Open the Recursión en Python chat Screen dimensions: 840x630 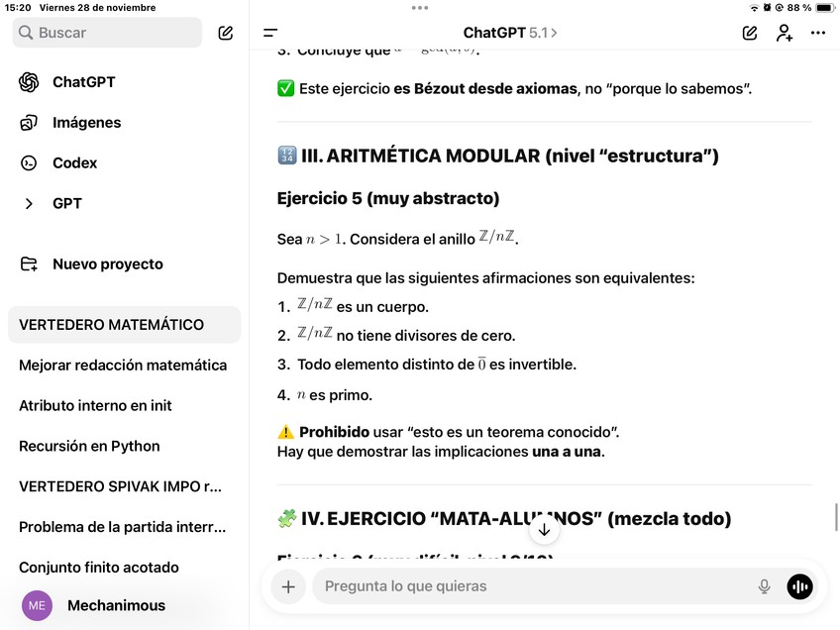pos(89,446)
